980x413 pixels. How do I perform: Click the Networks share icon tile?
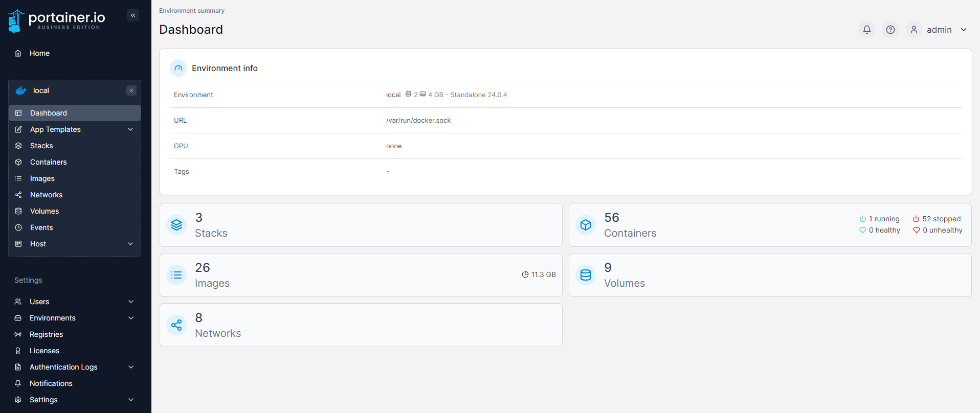[176, 325]
